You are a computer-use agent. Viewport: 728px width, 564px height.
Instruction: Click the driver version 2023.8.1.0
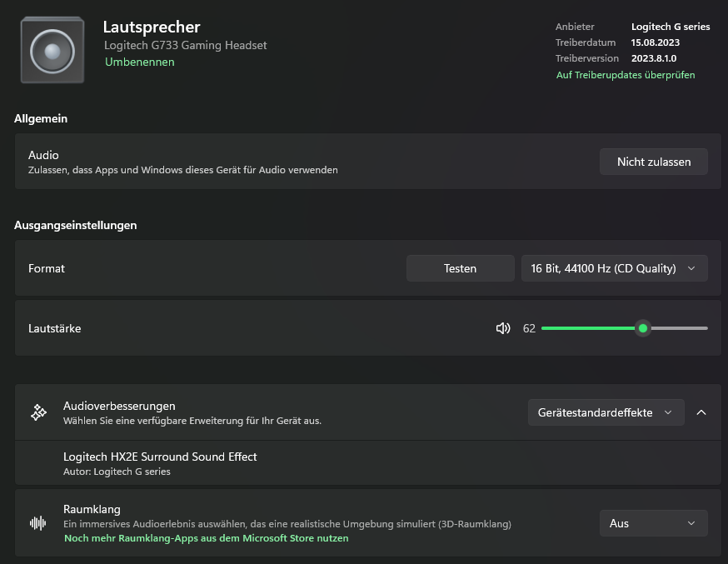point(654,58)
